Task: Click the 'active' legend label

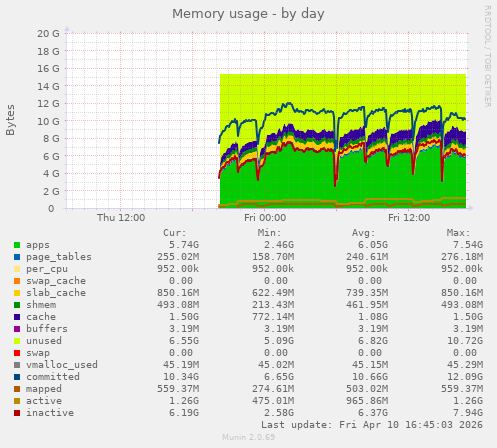Action: click(x=44, y=401)
